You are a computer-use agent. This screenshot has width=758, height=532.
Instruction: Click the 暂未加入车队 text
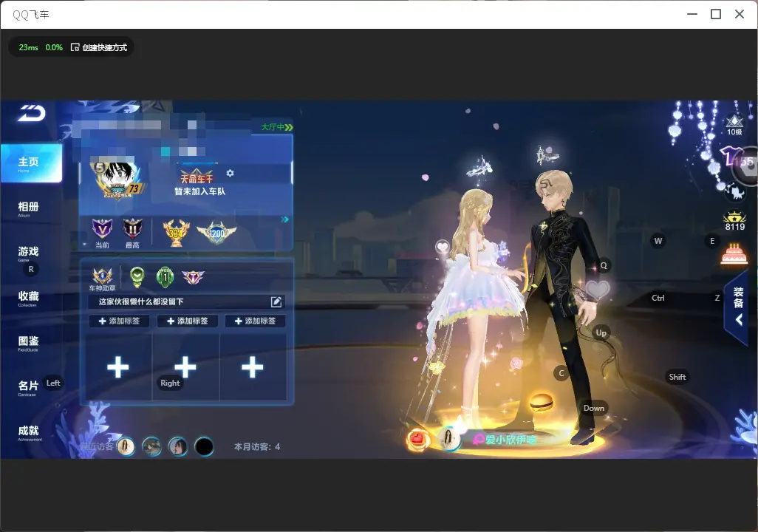click(200, 191)
